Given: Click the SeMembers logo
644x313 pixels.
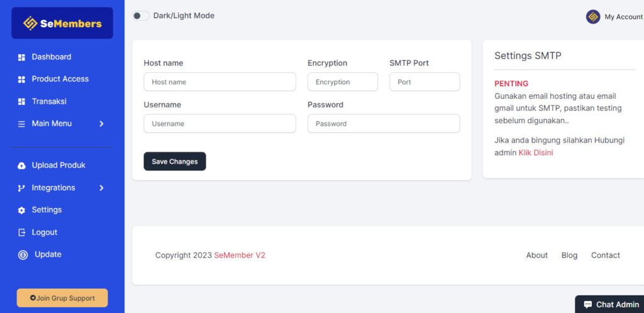Looking at the screenshot, I should click(x=62, y=23).
